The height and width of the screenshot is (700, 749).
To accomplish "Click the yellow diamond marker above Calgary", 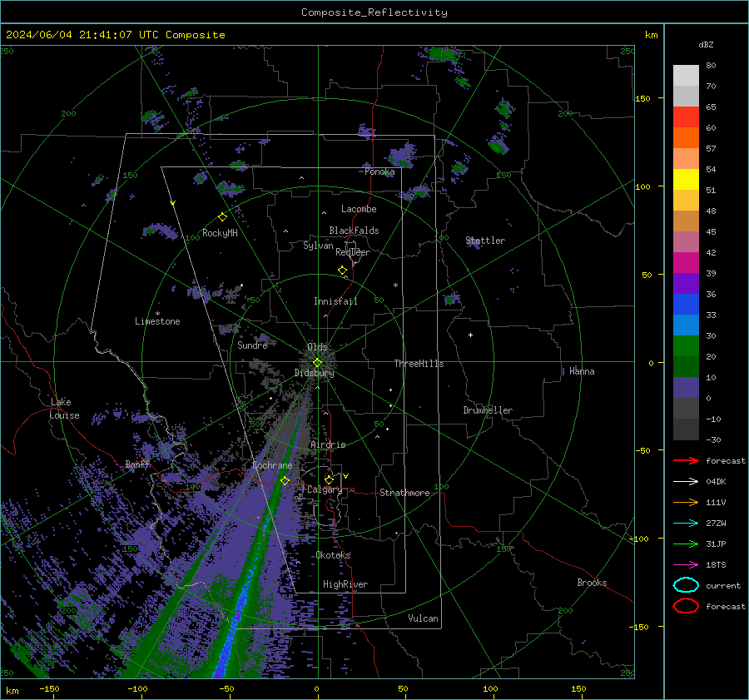I will pos(329,479).
